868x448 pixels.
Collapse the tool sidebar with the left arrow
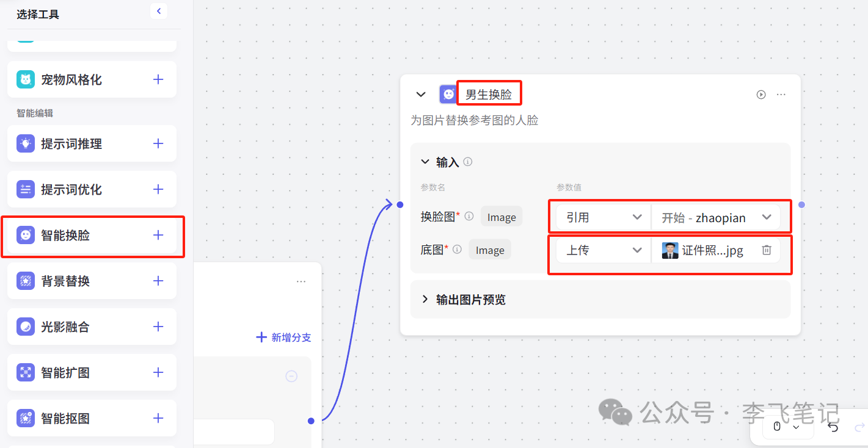pos(158,10)
